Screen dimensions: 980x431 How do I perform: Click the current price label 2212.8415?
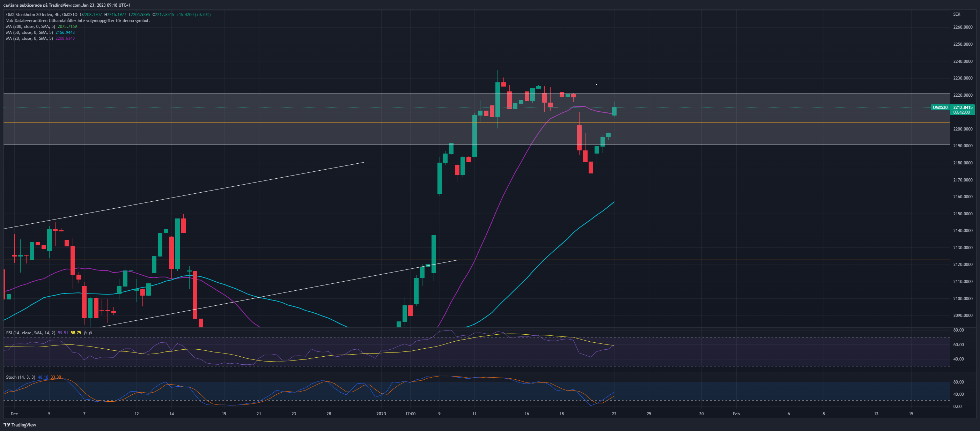tap(963, 107)
